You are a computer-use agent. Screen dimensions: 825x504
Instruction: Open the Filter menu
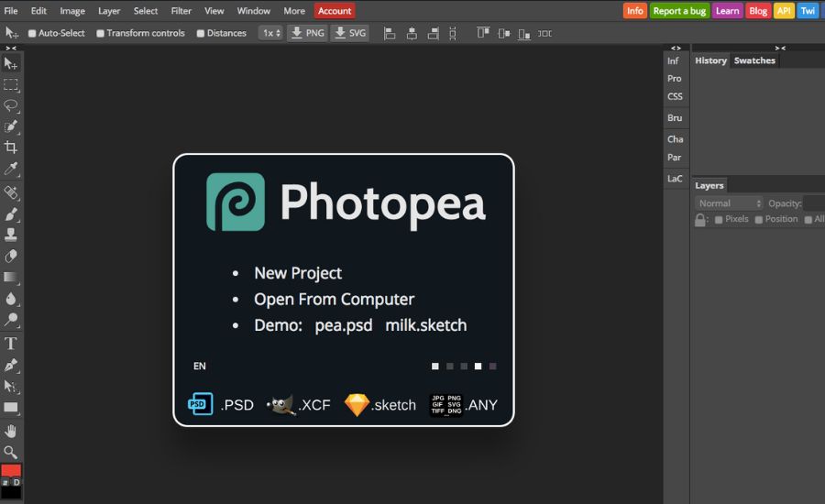181,11
